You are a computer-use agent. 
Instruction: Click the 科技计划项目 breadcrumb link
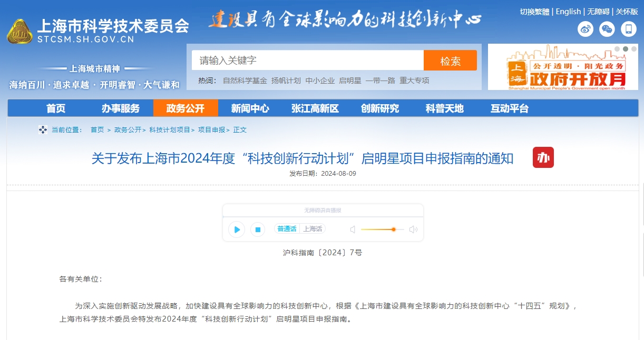(170, 130)
